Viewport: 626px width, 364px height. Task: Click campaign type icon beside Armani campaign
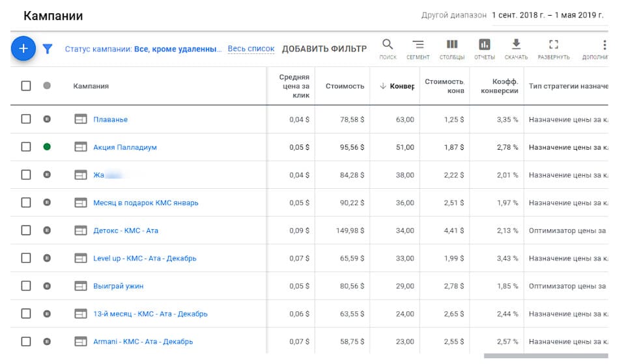click(81, 341)
